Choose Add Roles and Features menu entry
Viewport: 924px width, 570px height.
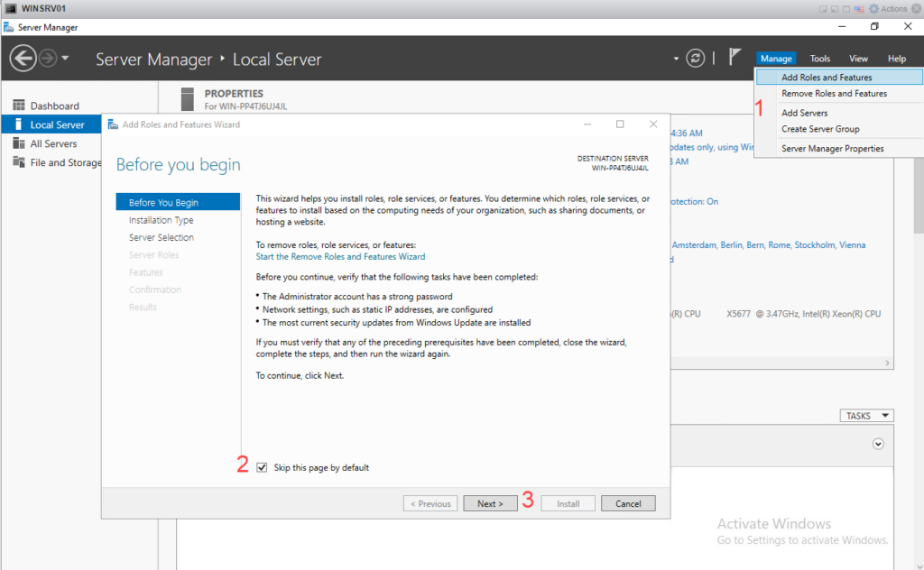(x=839, y=78)
